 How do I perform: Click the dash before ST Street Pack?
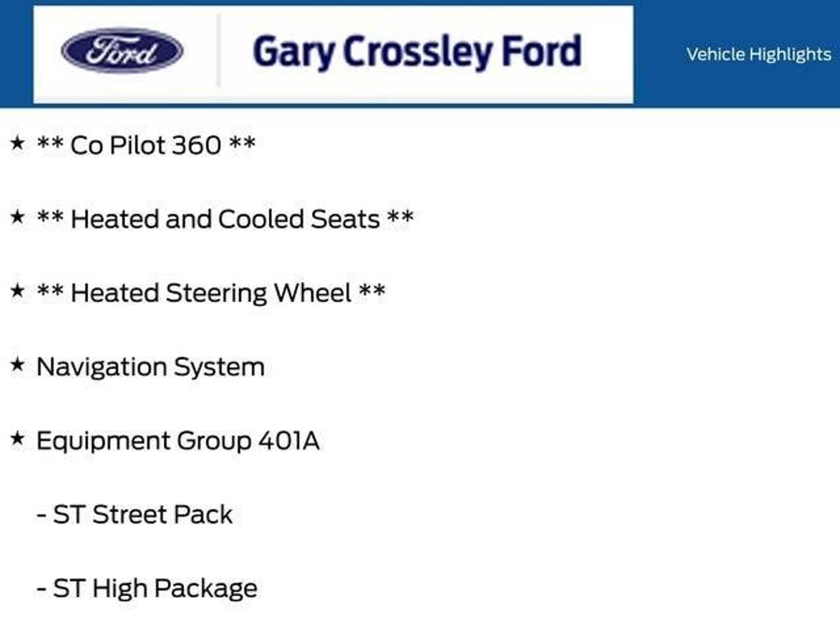[41, 516]
